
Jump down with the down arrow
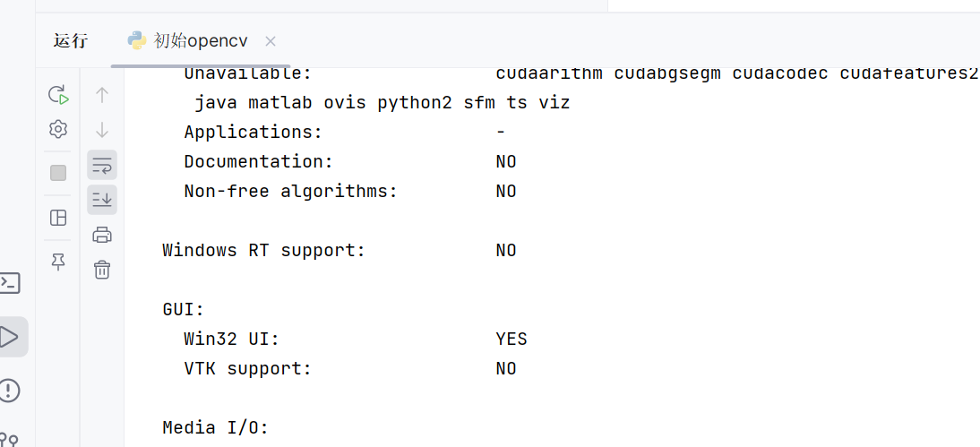click(x=102, y=129)
